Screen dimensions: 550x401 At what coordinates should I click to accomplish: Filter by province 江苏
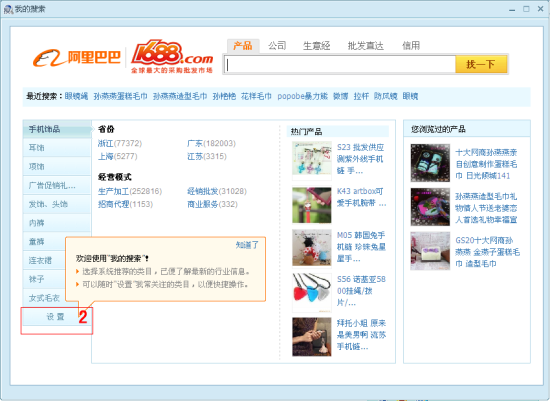coord(195,156)
